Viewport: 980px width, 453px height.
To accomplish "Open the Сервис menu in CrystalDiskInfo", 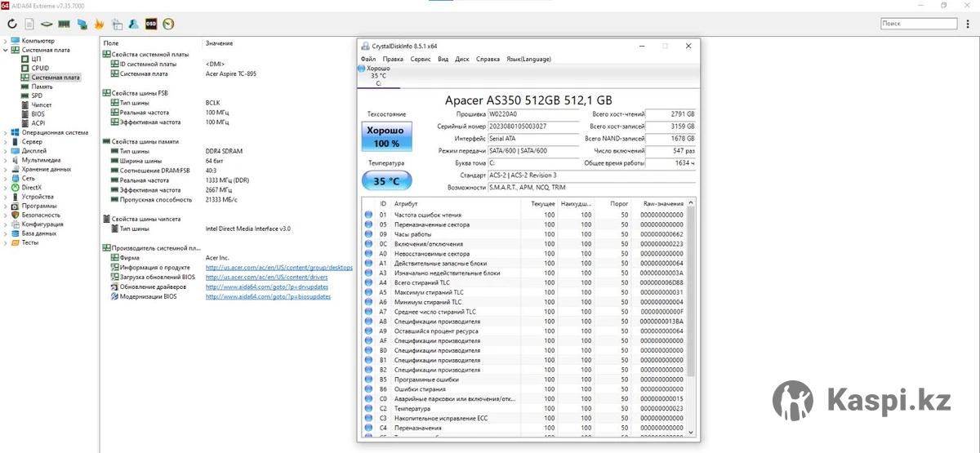I will [x=421, y=59].
